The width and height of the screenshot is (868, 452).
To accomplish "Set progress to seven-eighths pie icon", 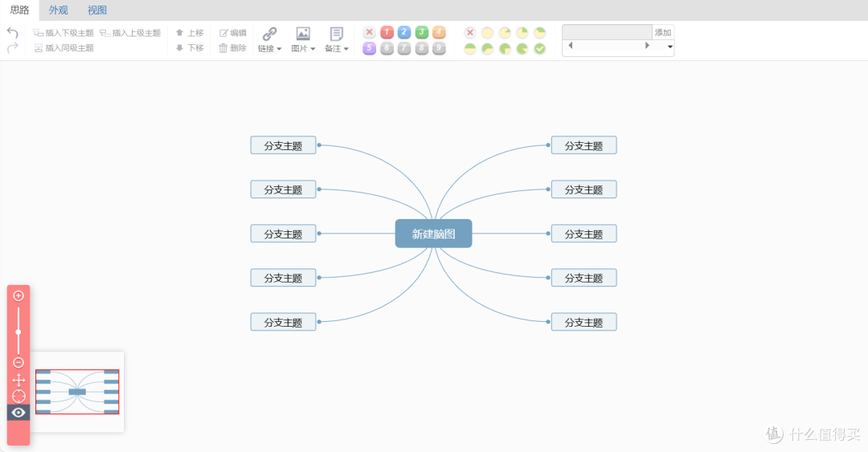I will (522, 49).
